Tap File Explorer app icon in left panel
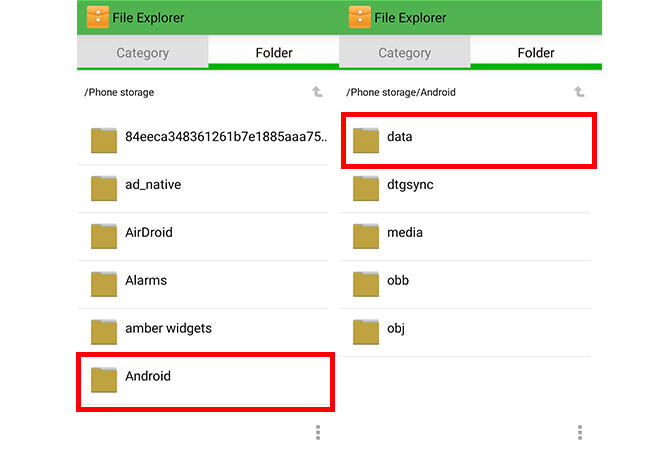 [x=98, y=17]
